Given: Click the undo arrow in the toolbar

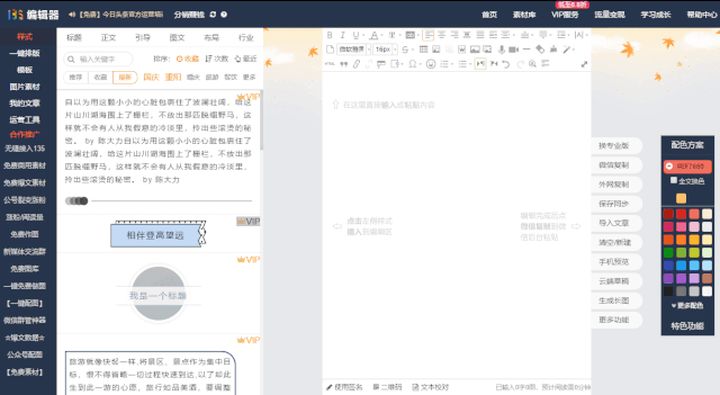Looking at the screenshot, I should point(506,64).
